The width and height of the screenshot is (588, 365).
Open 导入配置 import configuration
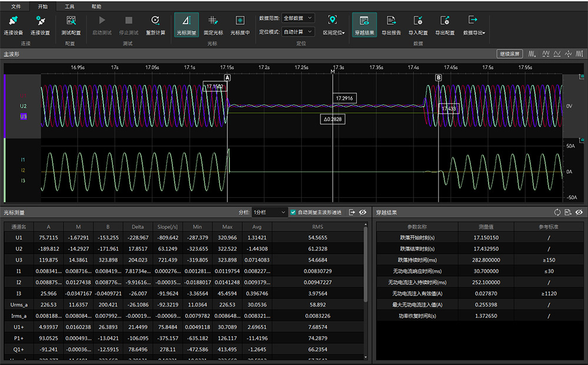(418, 21)
